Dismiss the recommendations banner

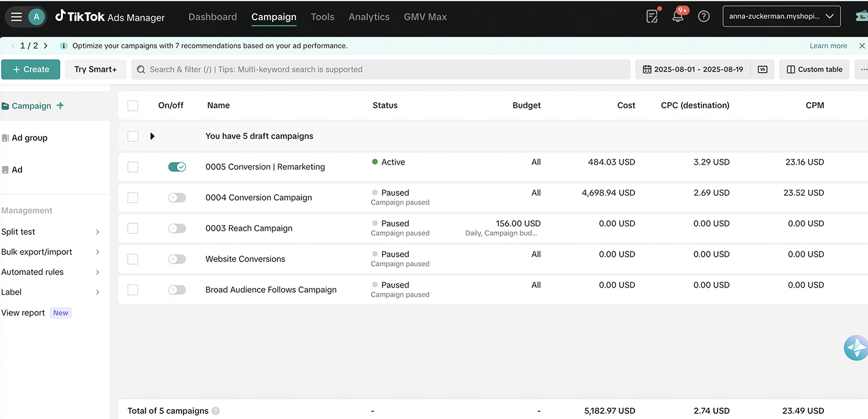click(x=862, y=46)
